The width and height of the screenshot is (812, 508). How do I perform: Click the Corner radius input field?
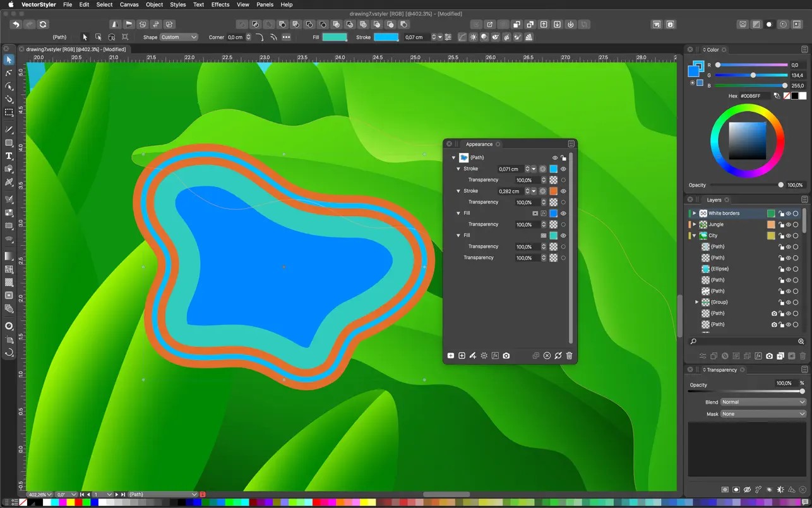pyautogui.click(x=236, y=37)
